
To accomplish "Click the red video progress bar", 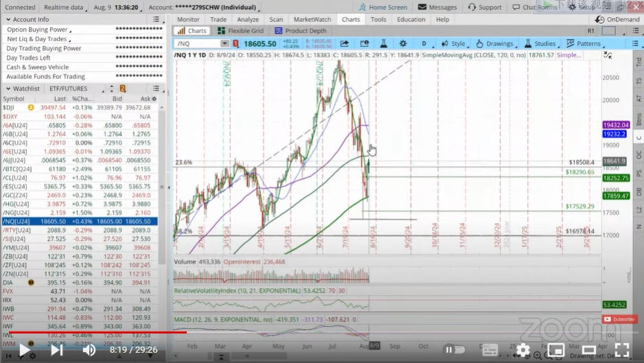I will (97, 332).
